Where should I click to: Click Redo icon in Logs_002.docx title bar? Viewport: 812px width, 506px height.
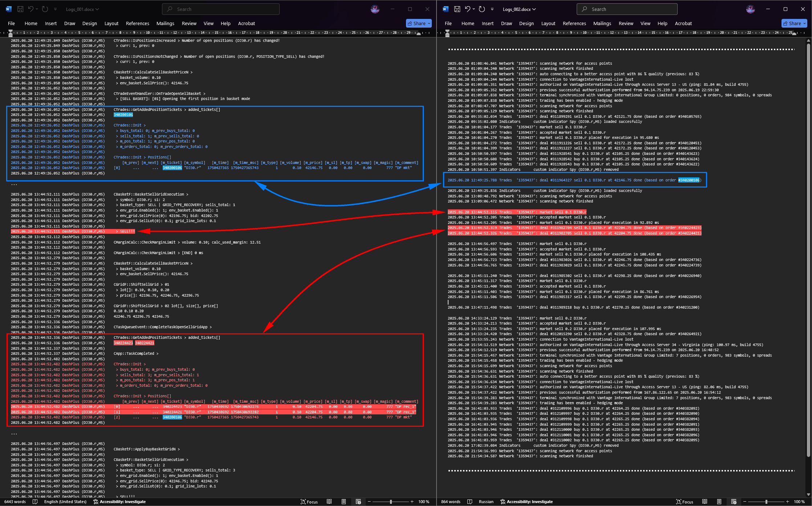click(x=482, y=9)
